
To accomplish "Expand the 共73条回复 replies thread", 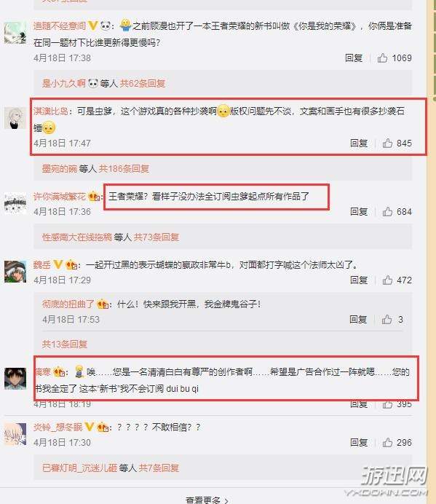I will coord(156,237).
